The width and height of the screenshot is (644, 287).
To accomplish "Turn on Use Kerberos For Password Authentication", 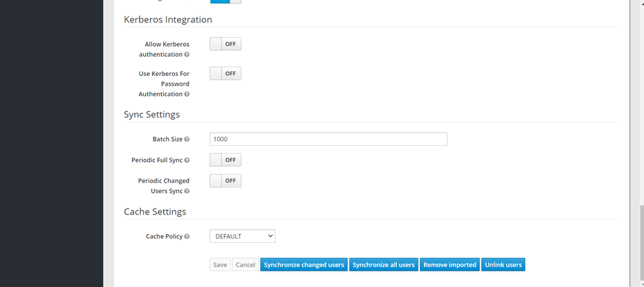I will click(225, 74).
